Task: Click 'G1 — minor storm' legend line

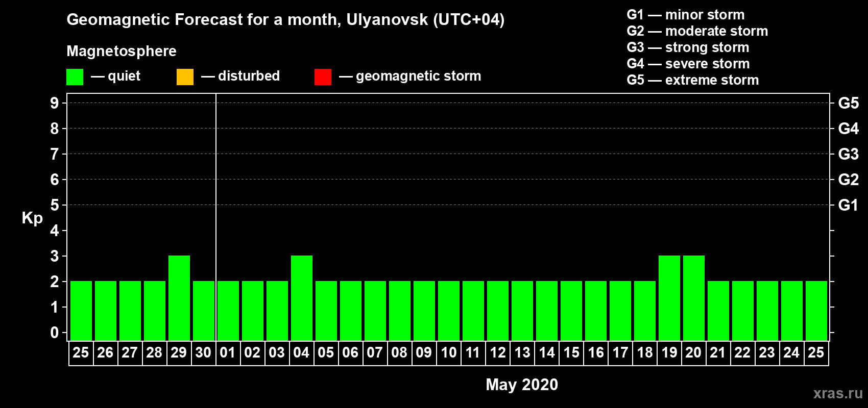Action: tap(685, 15)
